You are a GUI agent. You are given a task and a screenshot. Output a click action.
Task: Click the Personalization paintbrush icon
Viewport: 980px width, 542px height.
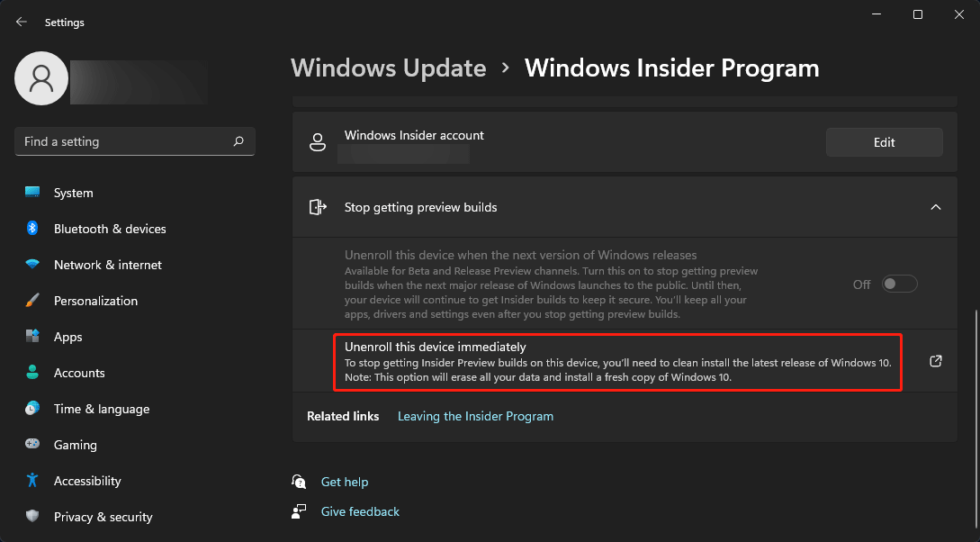[32, 300]
